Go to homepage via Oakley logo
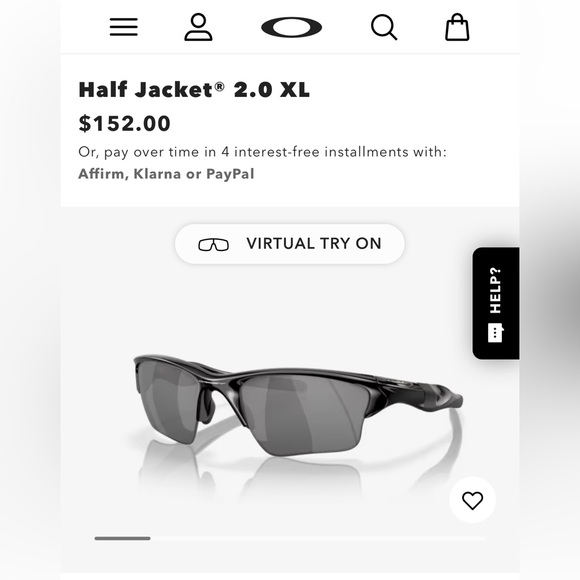The image size is (580, 580). pyautogui.click(x=291, y=27)
